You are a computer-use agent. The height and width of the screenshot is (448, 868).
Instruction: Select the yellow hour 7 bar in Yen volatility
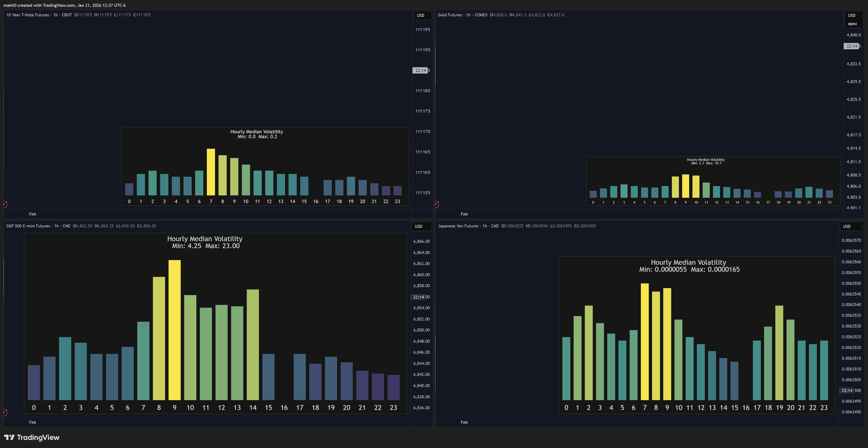[x=645, y=342]
